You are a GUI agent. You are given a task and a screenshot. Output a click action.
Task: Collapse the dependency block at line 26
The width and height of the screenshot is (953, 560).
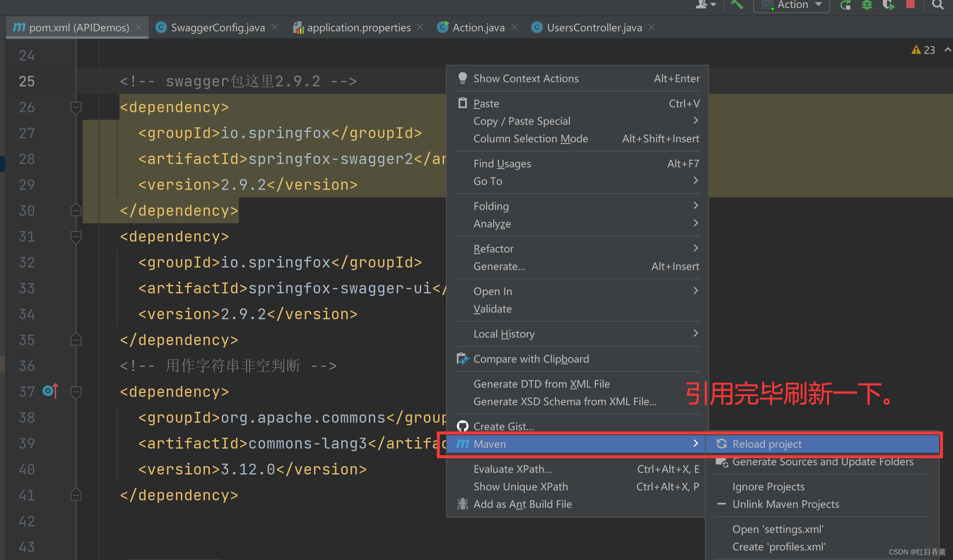76,108
